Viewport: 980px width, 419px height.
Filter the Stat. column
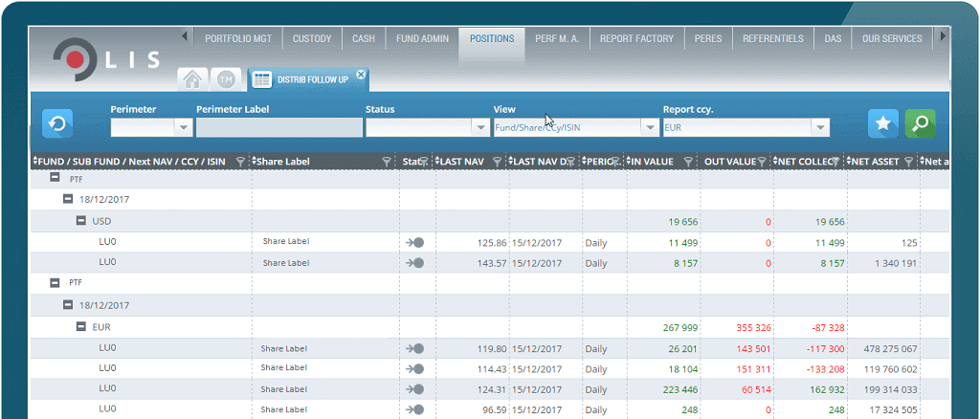[x=424, y=162]
